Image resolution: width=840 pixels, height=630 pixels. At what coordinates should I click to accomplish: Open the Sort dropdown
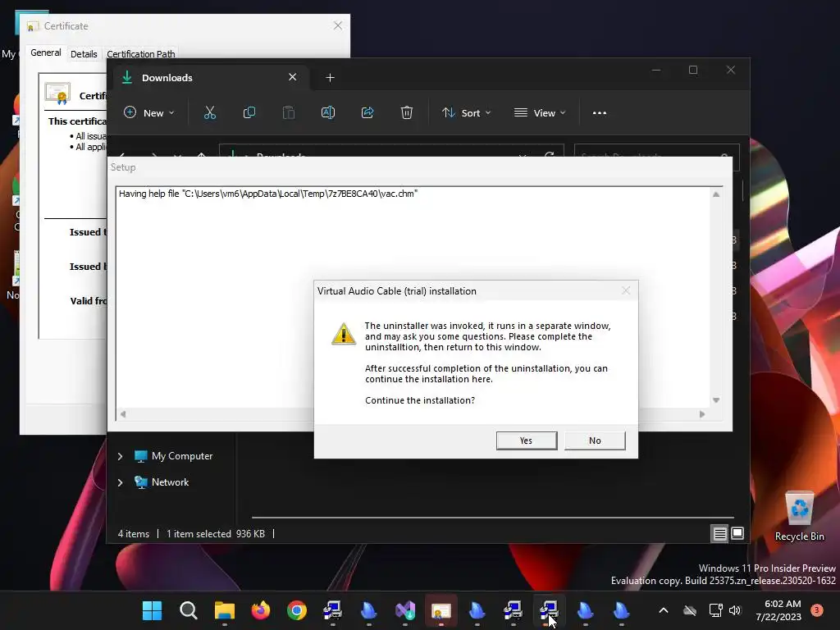click(x=466, y=112)
